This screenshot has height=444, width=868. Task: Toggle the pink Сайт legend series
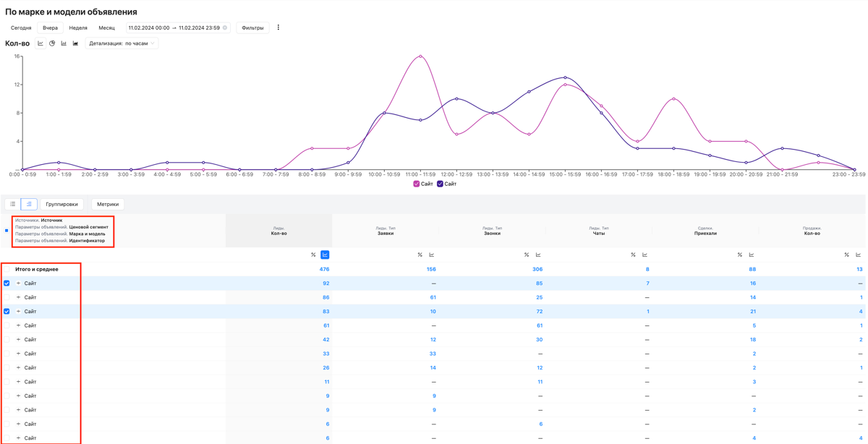(x=423, y=184)
